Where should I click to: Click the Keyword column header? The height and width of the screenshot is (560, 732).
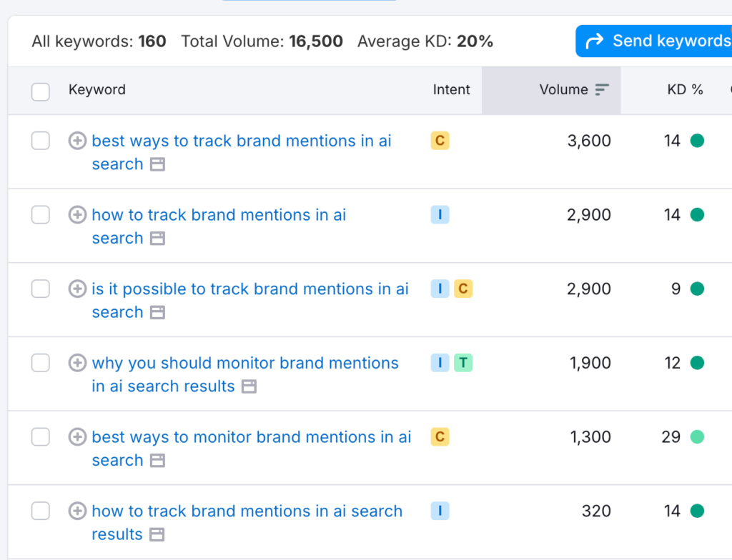click(x=97, y=90)
